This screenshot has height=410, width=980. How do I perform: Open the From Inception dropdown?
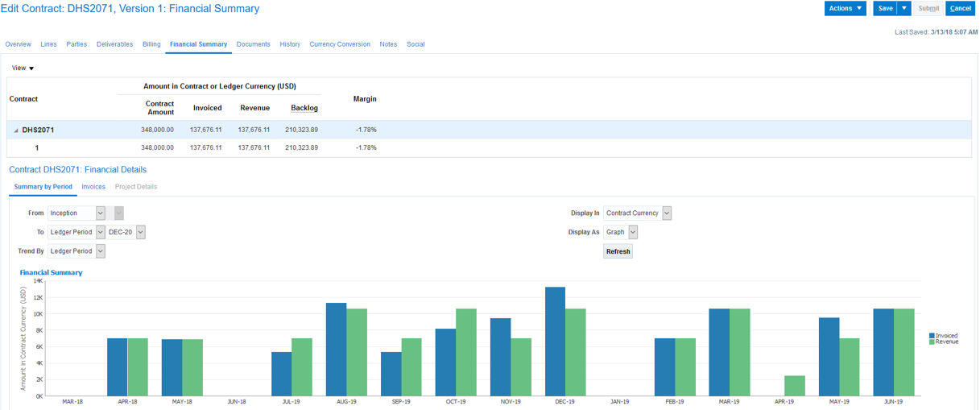tap(100, 213)
